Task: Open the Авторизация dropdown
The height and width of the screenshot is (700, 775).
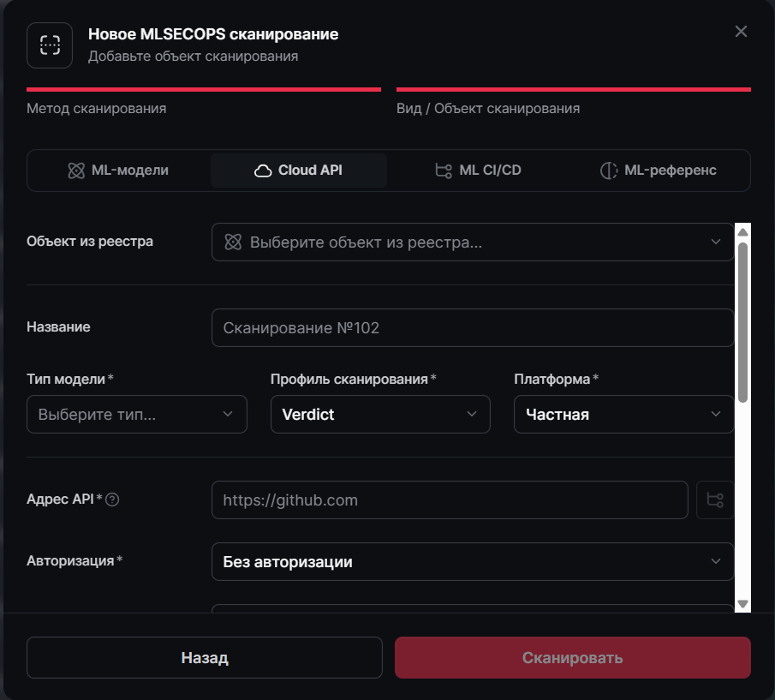Action: (473, 561)
